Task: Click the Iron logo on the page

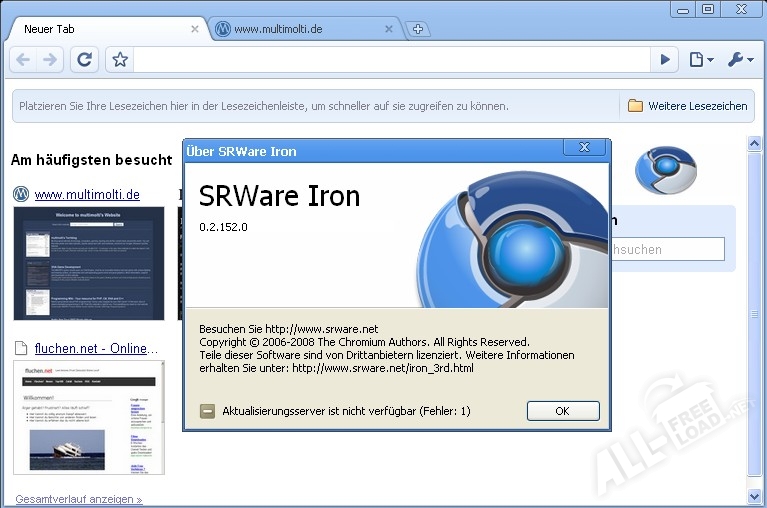Action: (x=665, y=170)
